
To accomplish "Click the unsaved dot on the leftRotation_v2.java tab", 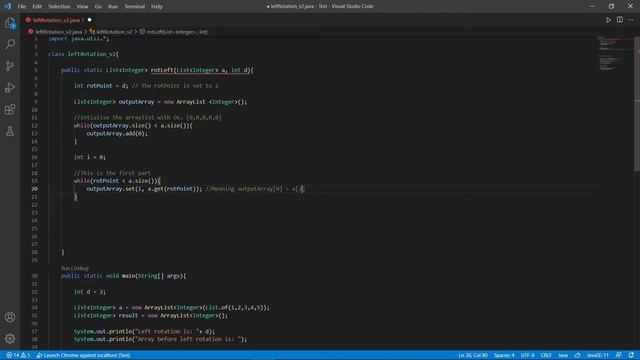I will [89, 20].
